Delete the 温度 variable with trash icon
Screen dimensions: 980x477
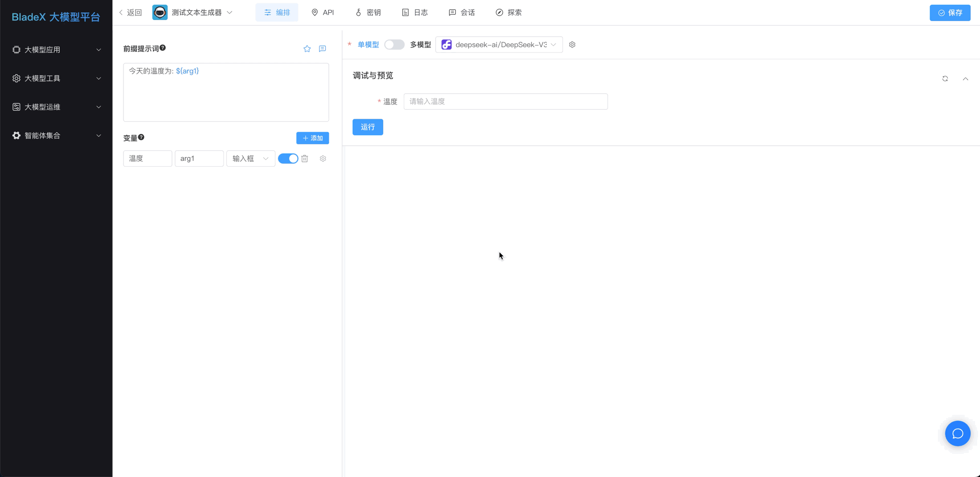pyautogui.click(x=305, y=158)
